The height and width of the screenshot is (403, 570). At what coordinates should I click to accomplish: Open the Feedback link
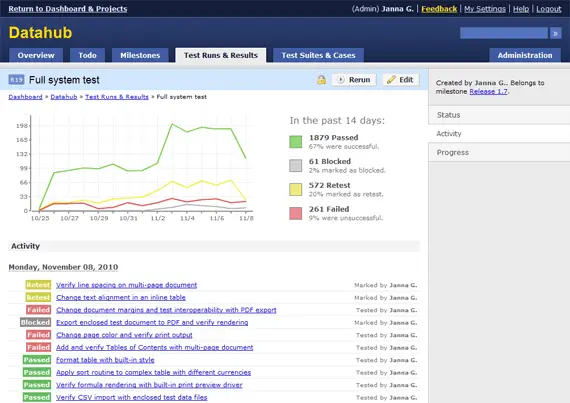439,9
